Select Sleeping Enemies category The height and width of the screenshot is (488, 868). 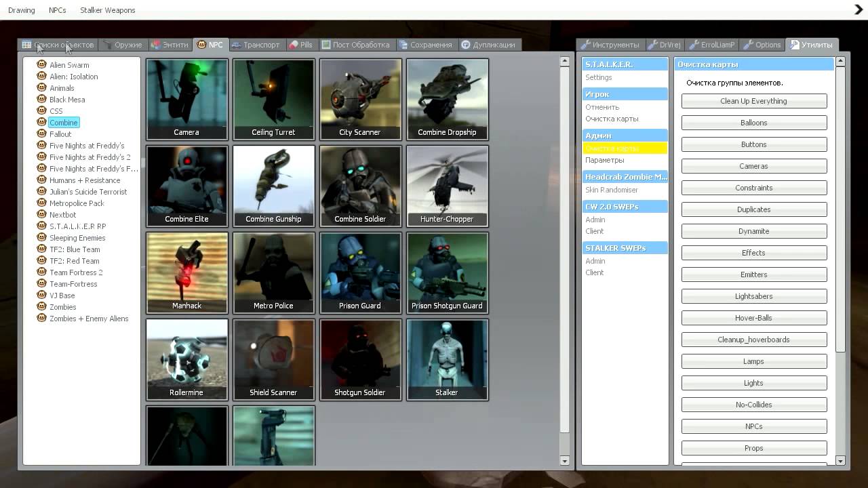coord(77,238)
